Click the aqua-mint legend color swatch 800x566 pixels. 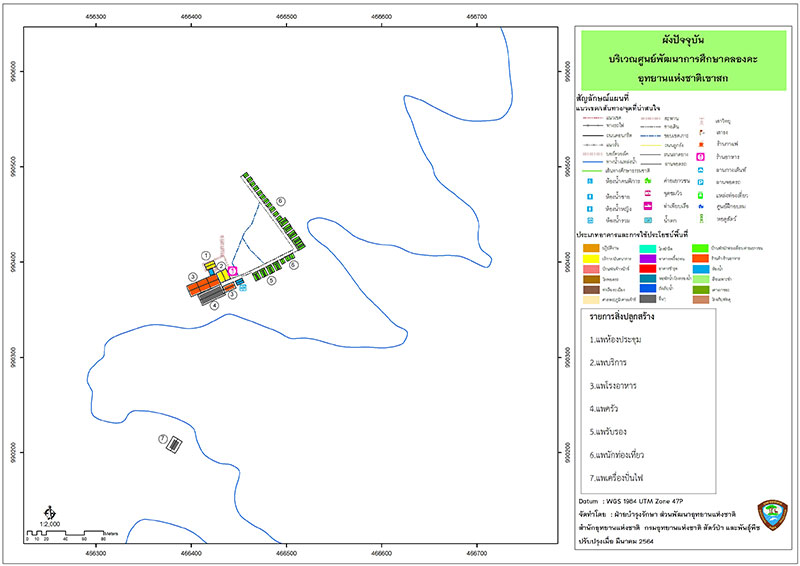click(648, 249)
